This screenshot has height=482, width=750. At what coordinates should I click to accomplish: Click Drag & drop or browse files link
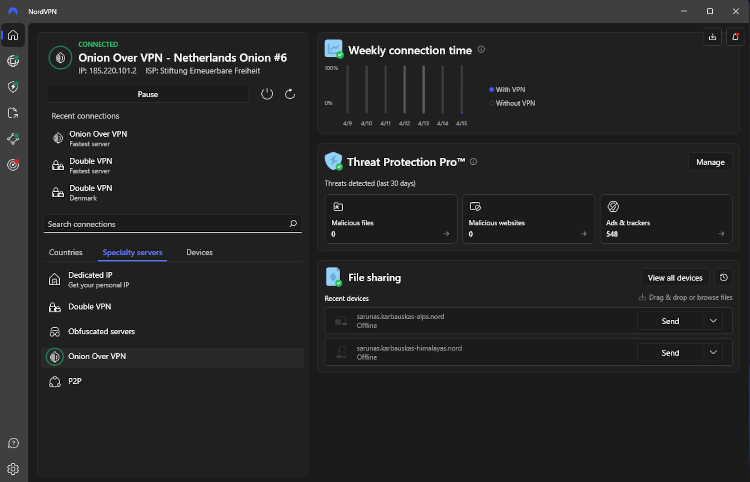point(685,297)
